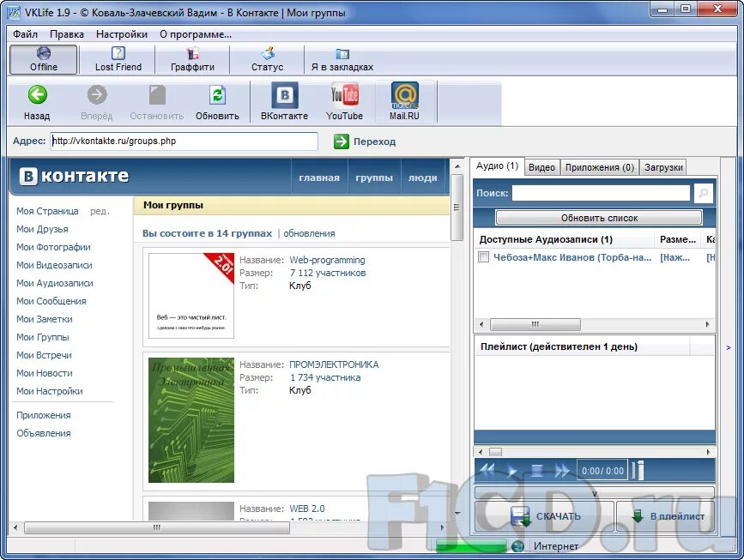Click the rewind playback button
This screenshot has height=560, width=744.
(487, 470)
